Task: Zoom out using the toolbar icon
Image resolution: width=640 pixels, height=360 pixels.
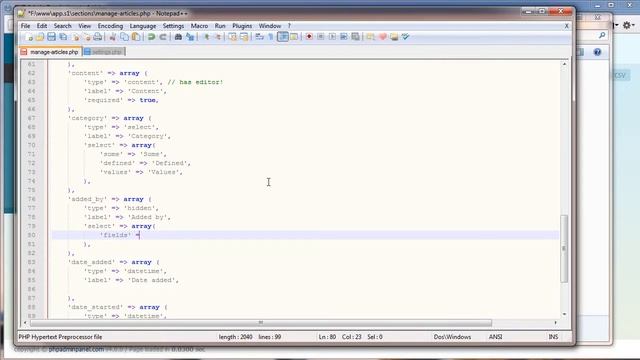Action: click(x=218, y=37)
